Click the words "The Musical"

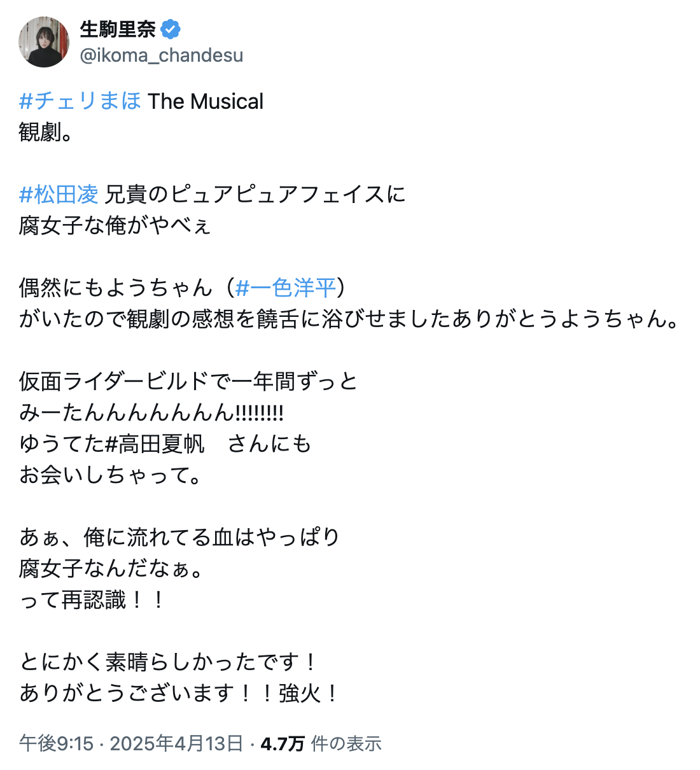[x=206, y=101]
